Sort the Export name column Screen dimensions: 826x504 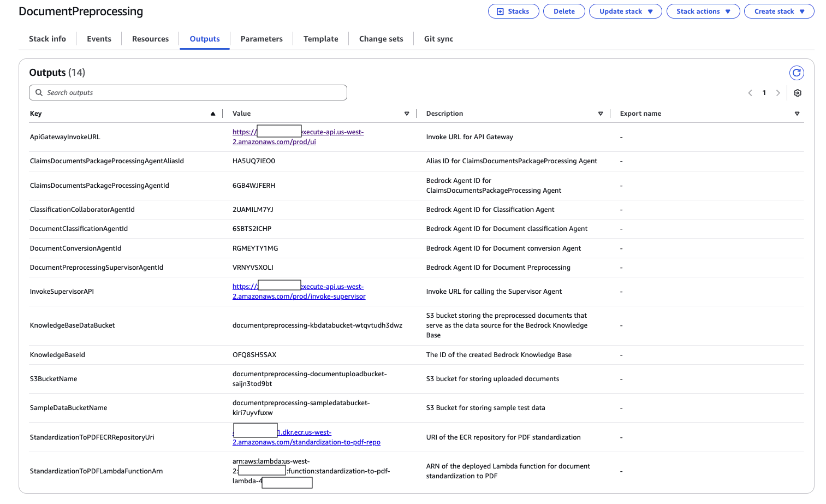[797, 114]
